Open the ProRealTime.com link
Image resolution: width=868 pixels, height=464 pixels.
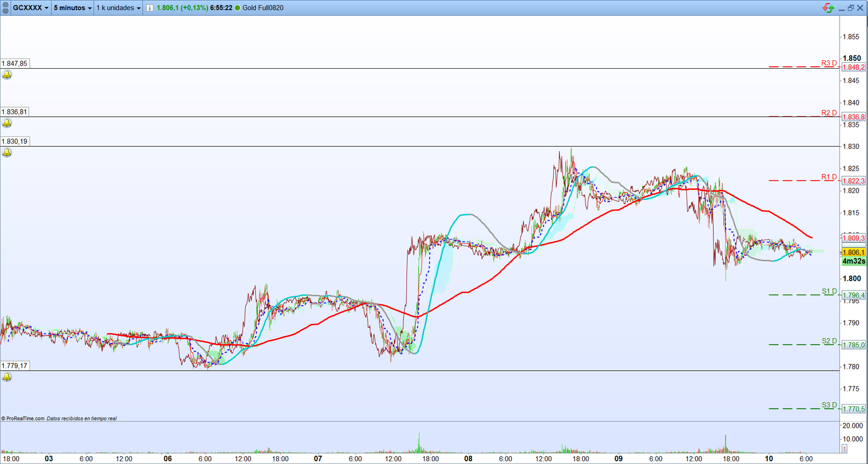pos(23,419)
